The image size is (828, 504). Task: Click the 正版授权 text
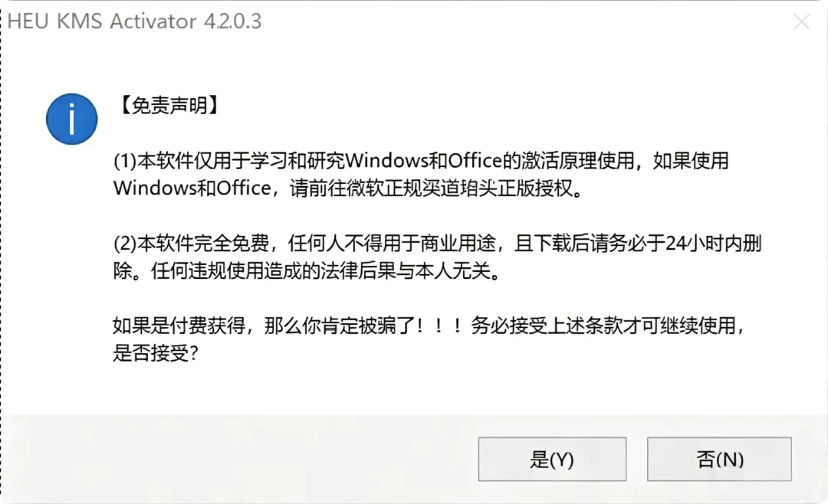[x=535, y=188]
